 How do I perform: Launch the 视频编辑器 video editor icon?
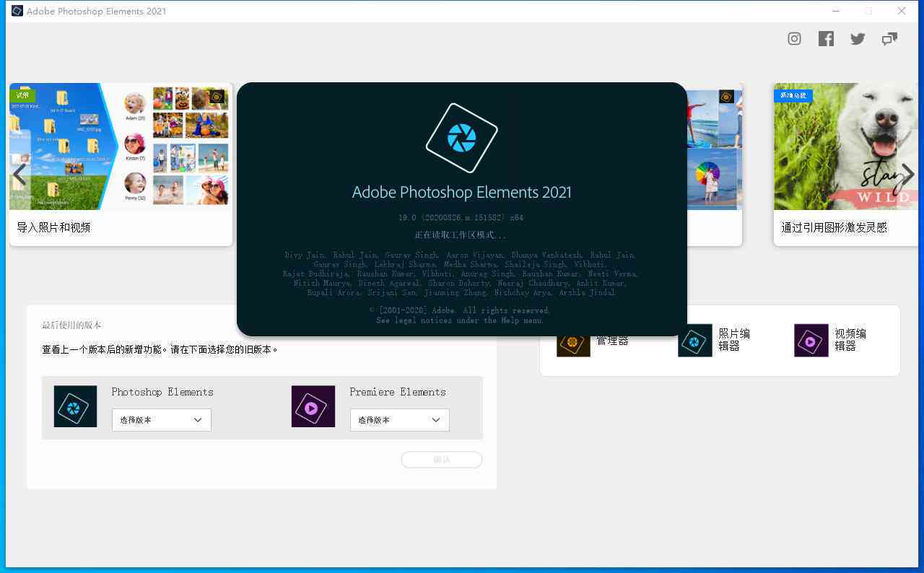(811, 341)
